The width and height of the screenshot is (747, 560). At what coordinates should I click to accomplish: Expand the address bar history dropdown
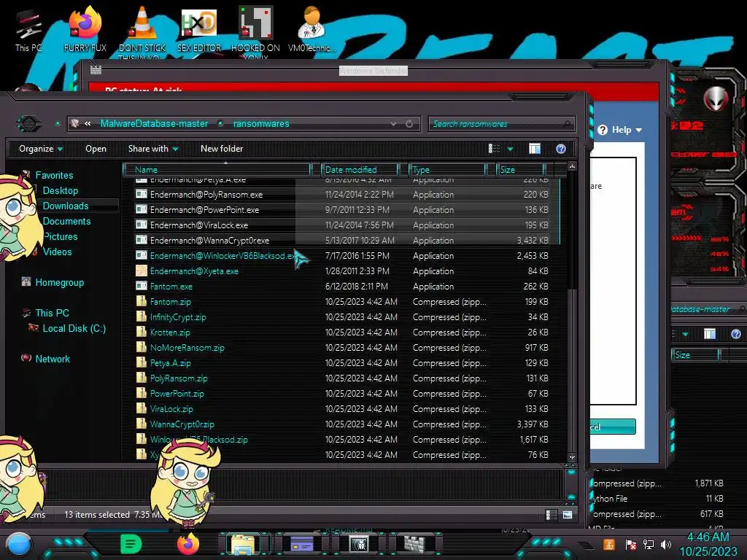click(393, 124)
